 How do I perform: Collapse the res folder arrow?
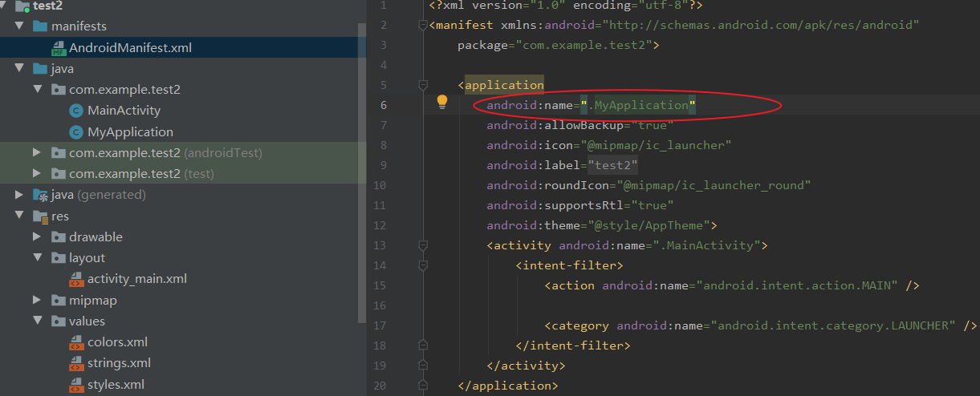pos(19,216)
